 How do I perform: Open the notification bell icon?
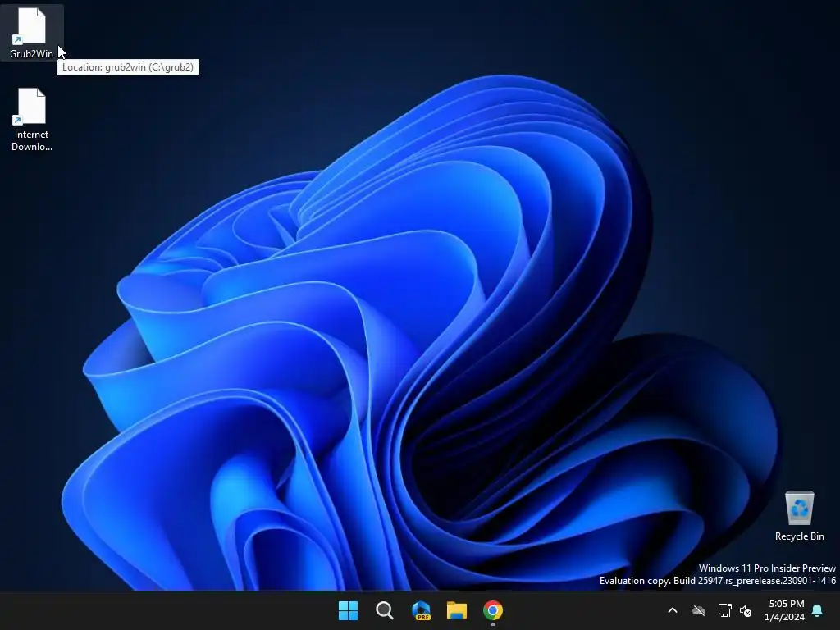coord(818,610)
